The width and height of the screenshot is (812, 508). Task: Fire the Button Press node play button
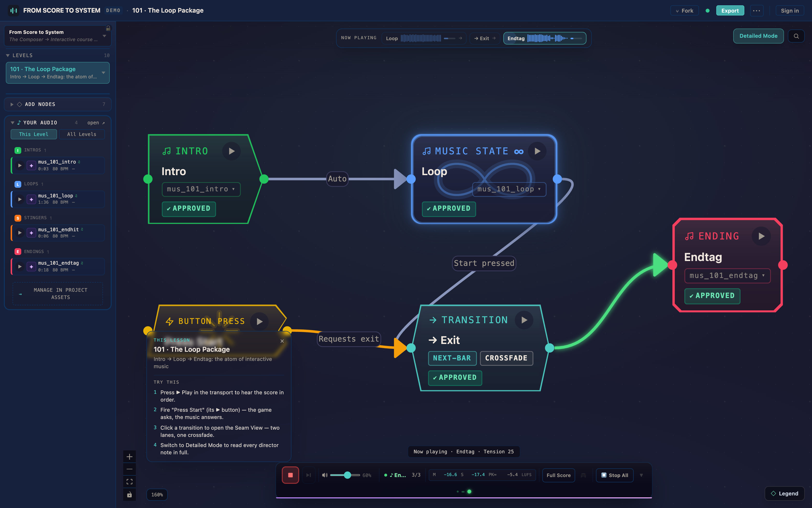[259, 321]
